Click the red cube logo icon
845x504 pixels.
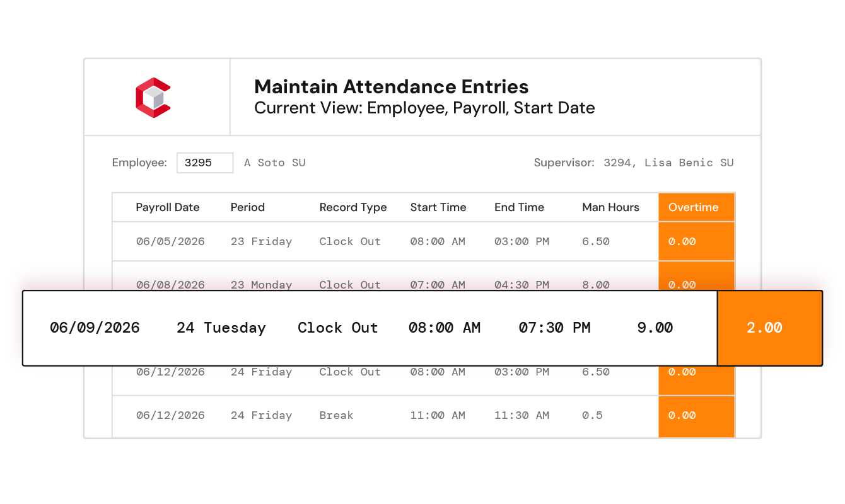(x=153, y=98)
